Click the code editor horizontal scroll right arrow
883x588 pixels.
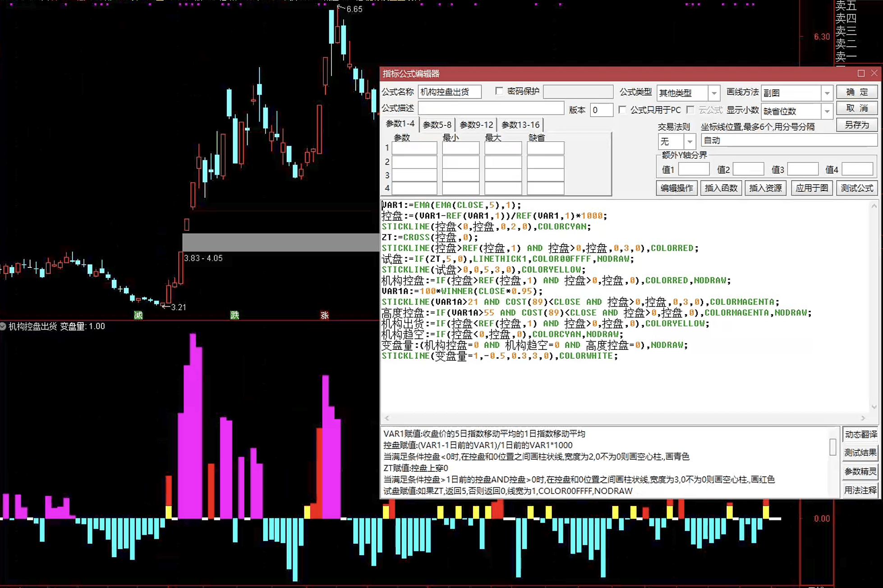863,418
